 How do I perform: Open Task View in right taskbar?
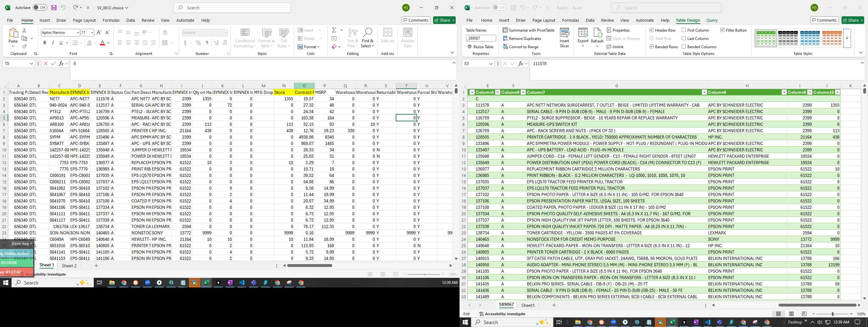558,322
